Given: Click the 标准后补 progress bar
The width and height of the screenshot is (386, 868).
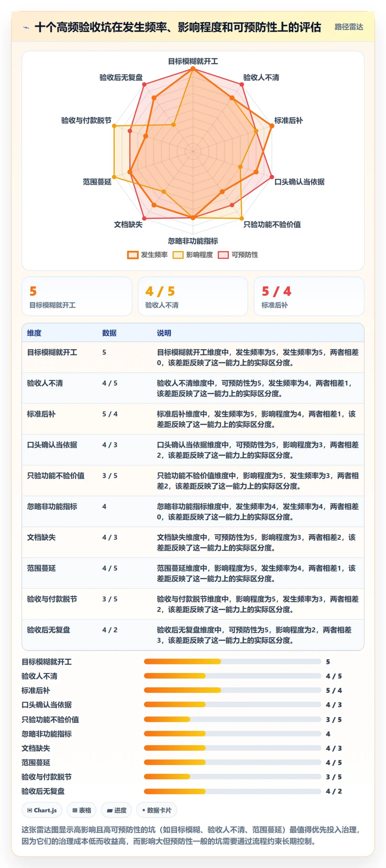Looking at the screenshot, I should (x=232, y=690).
